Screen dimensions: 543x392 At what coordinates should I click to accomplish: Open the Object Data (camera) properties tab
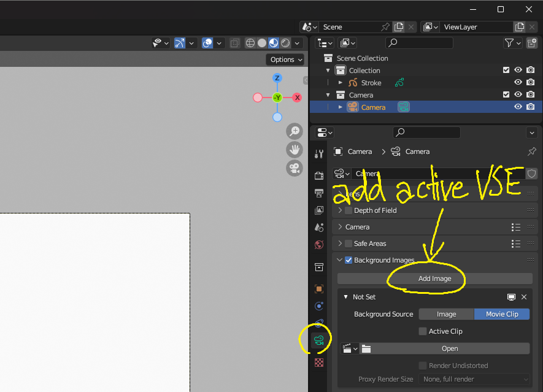(319, 340)
